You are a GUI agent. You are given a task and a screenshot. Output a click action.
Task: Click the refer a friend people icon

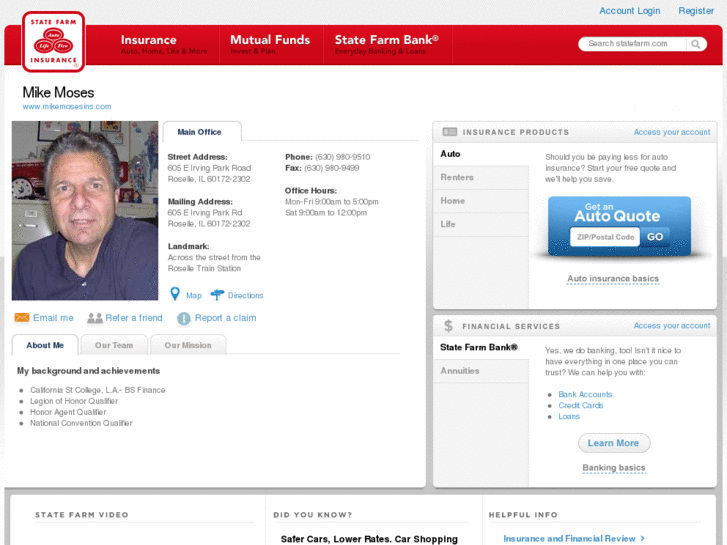95,318
